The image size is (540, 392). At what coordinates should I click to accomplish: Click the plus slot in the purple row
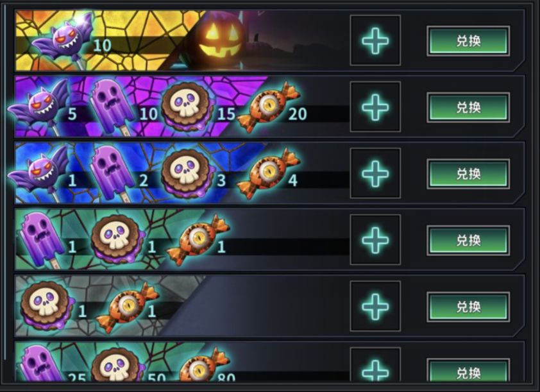point(375,107)
